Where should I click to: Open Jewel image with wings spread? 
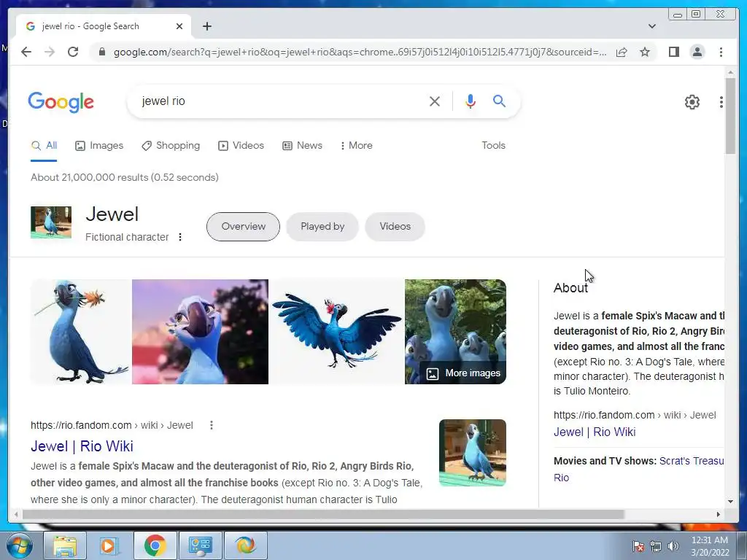click(x=337, y=332)
